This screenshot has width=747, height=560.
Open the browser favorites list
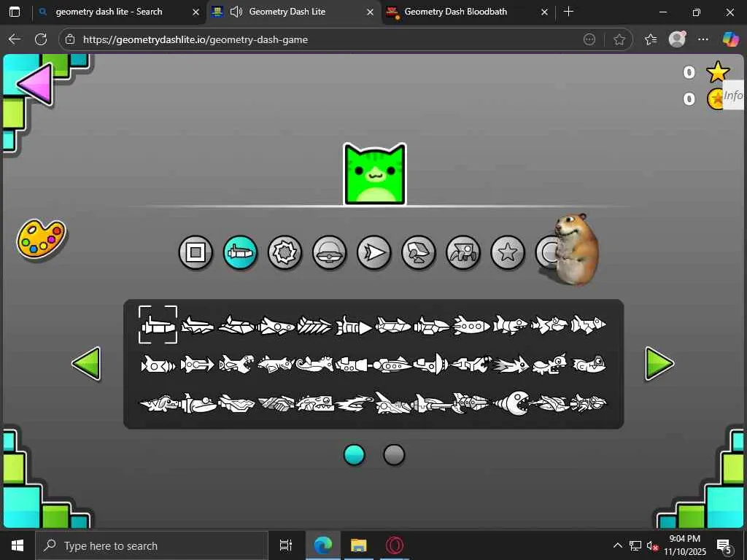pyautogui.click(x=651, y=39)
